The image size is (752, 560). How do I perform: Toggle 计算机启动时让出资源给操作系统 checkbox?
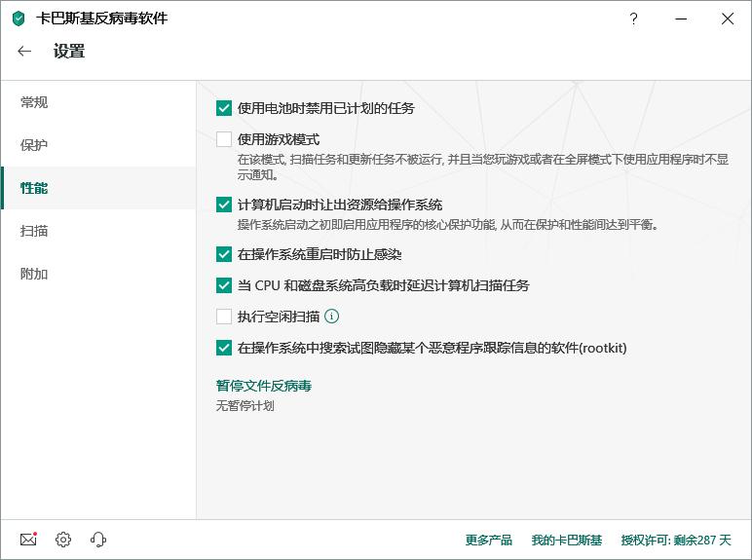coord(224,205)
